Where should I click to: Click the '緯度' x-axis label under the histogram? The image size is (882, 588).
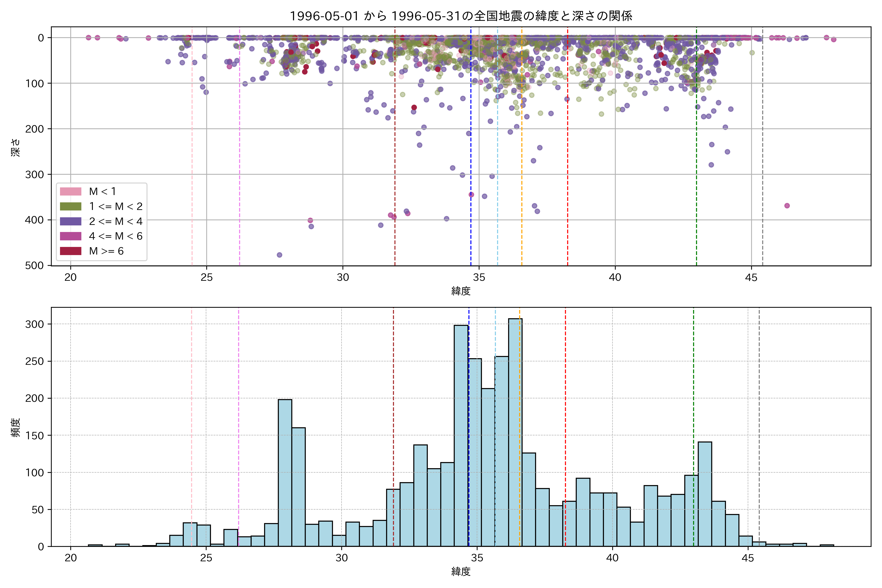[x=461, y=572]
